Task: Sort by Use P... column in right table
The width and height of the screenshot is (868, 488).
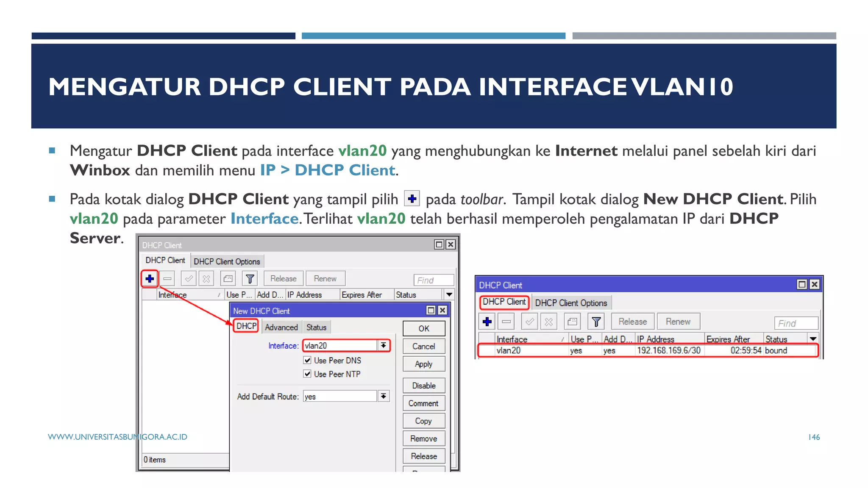Action: point(585,339)
